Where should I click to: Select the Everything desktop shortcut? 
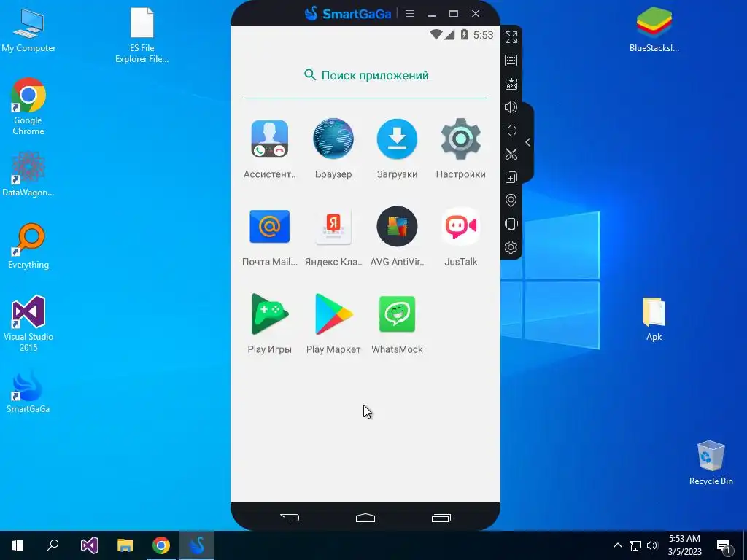coord(28,246)
